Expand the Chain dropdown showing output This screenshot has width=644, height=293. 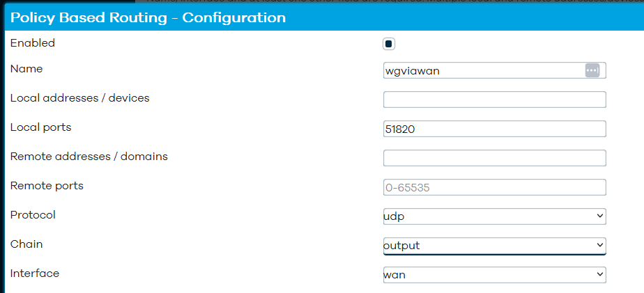point(495,246)
